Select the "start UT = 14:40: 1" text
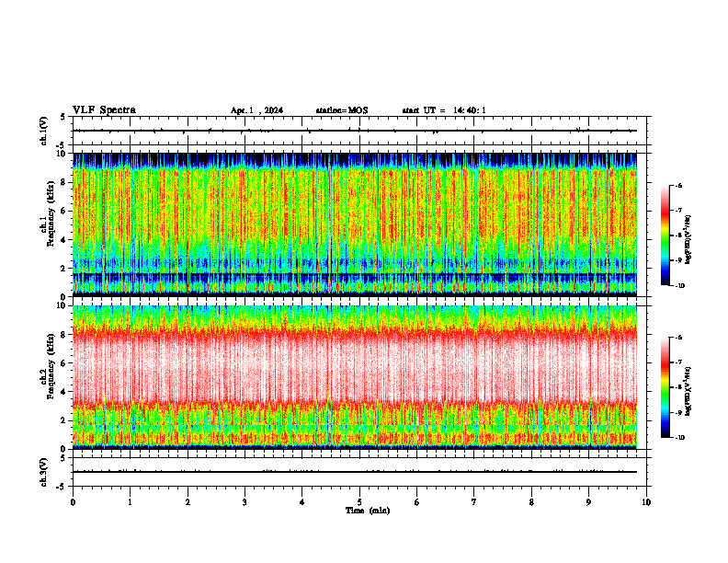This screenshot has height=563, width=728. pyautogui.click(x=444, y=110)
